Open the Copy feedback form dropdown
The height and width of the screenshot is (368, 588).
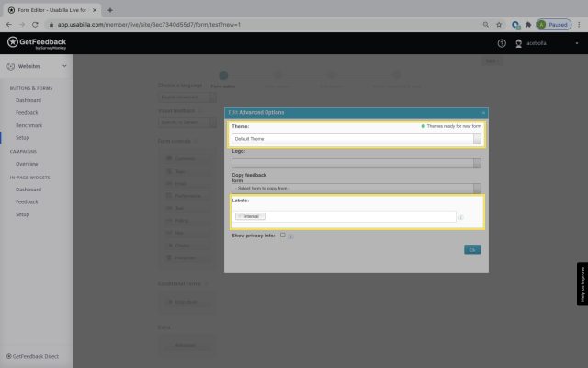pos(356,188)
